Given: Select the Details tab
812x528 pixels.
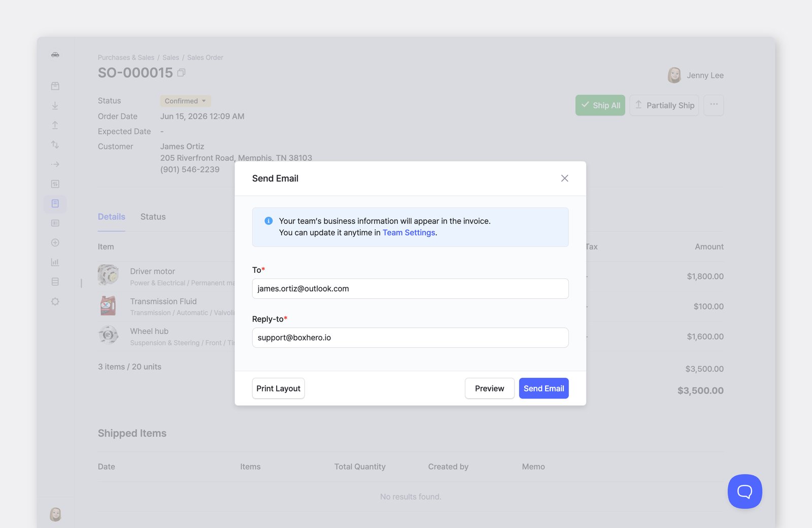Looking at the screenshot, I should tap(112, 217).
